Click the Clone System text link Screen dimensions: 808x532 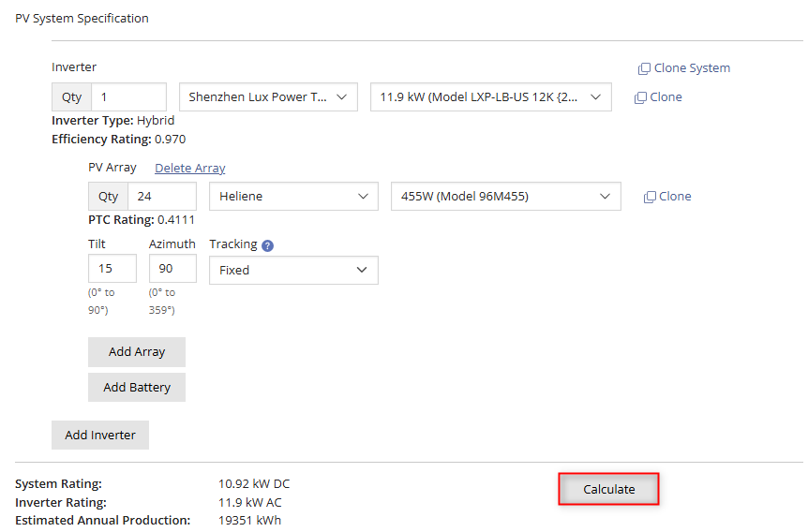point(692,68)
